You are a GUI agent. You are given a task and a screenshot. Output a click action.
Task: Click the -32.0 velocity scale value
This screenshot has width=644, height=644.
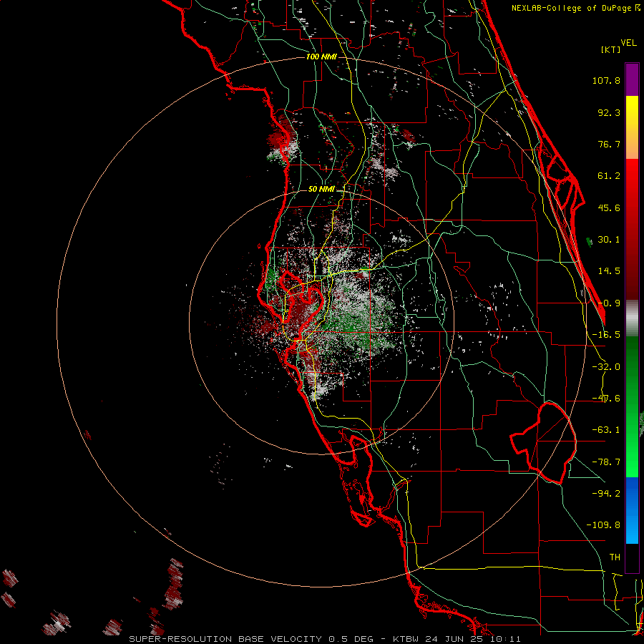tap(606, 367)
